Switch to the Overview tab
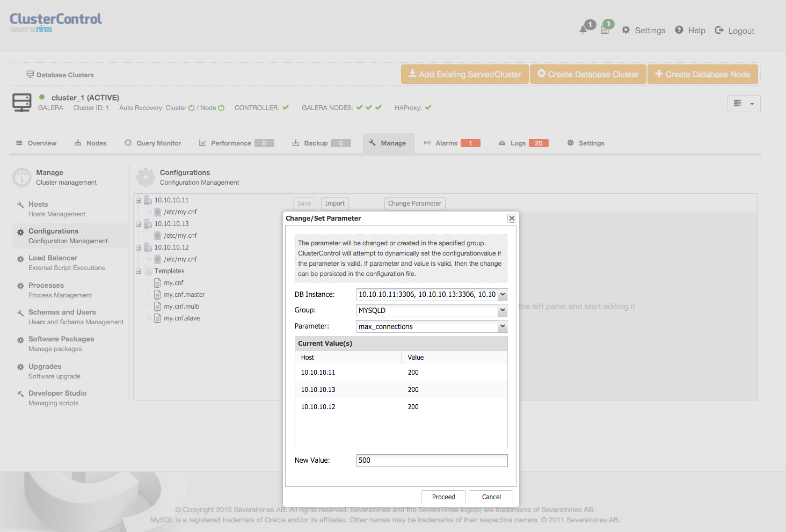Viewport: 786px width, 532px height. tap(36, 143)
